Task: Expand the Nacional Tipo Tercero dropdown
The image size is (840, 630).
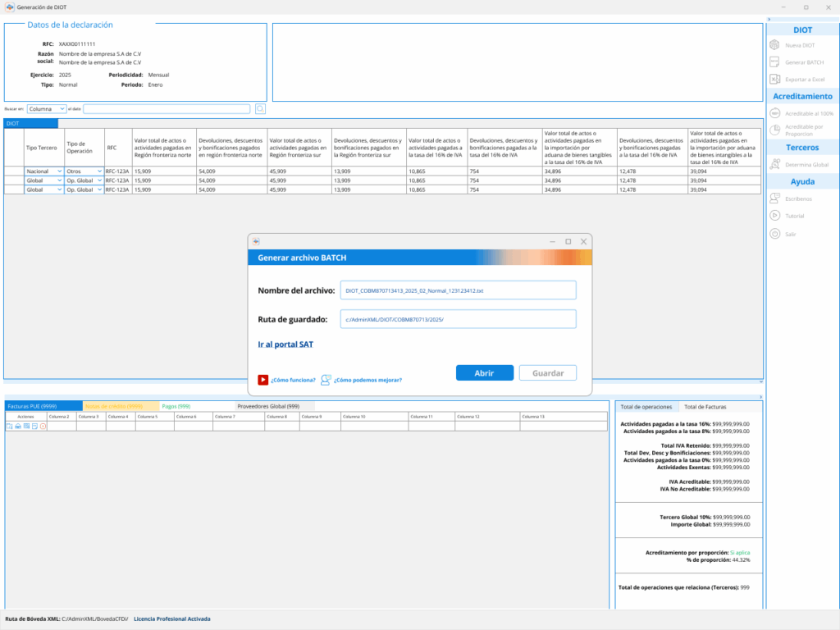Action: point(44,171)
